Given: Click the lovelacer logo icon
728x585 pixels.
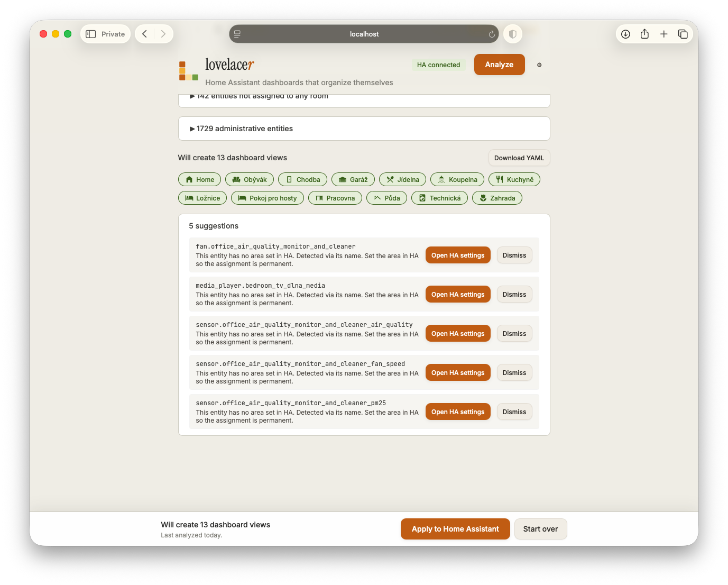Looking at the screenshot, I should (x=188, y=71).
